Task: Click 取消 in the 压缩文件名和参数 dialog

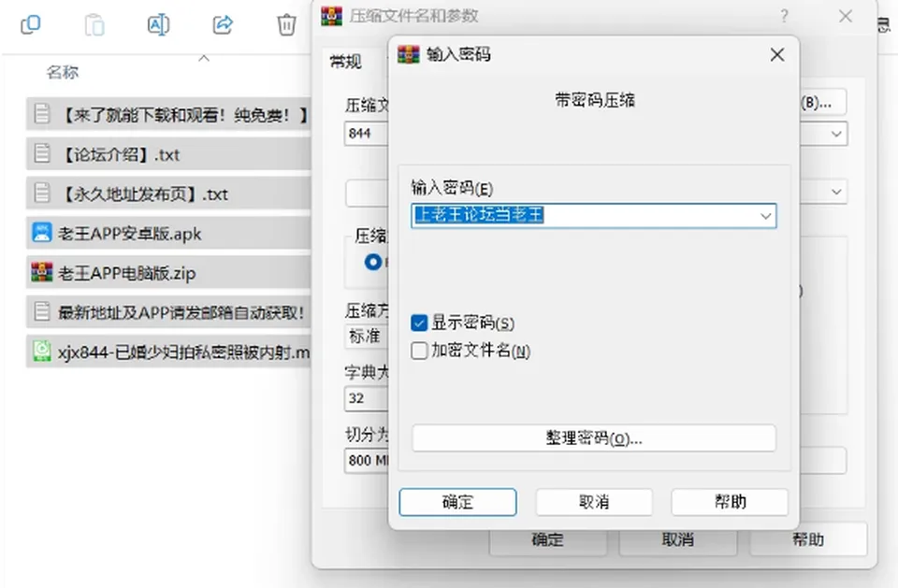Action: click(x=678, y=539)
